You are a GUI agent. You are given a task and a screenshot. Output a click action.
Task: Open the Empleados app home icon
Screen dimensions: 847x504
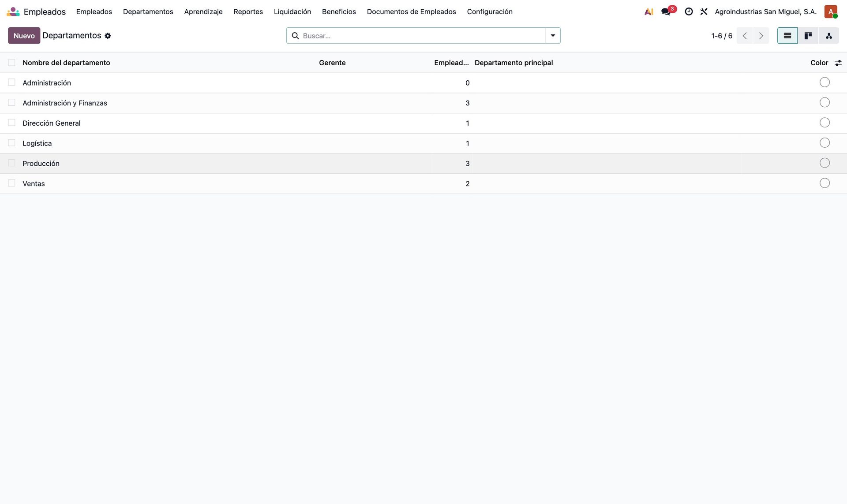coord(13,11)
